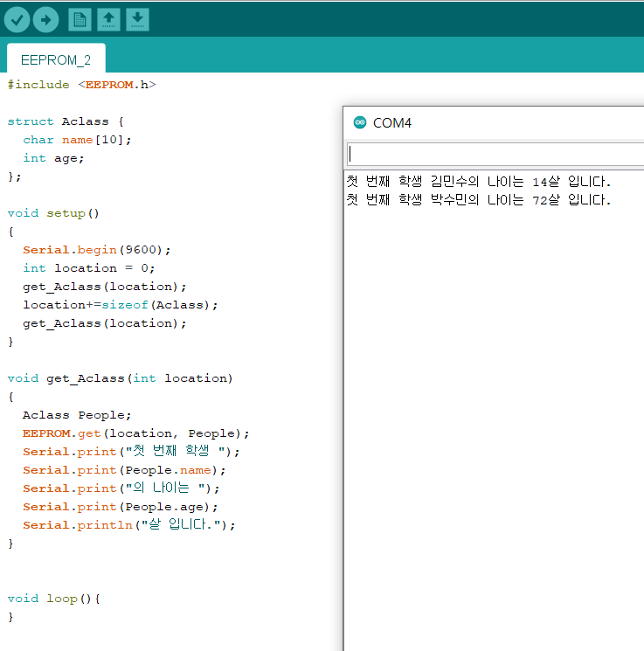Click the 'EEPROM.get(location, People);' line
The image size is (644, 651).
point(135,433)
